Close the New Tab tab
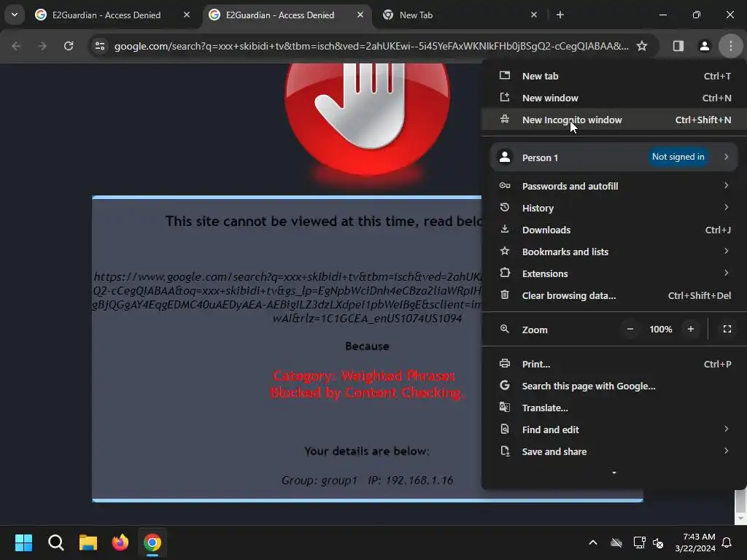This screenshot has height=560, width=747. click(x=534, y=15)
